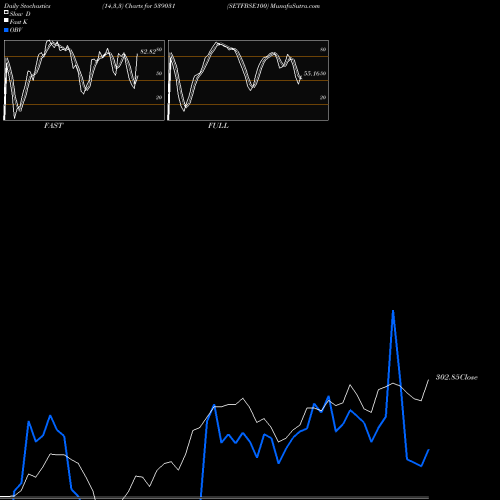This screenshot has width=500, height=500.
Task: Click the end of the white Close line
Action: [x=429, y=380]
